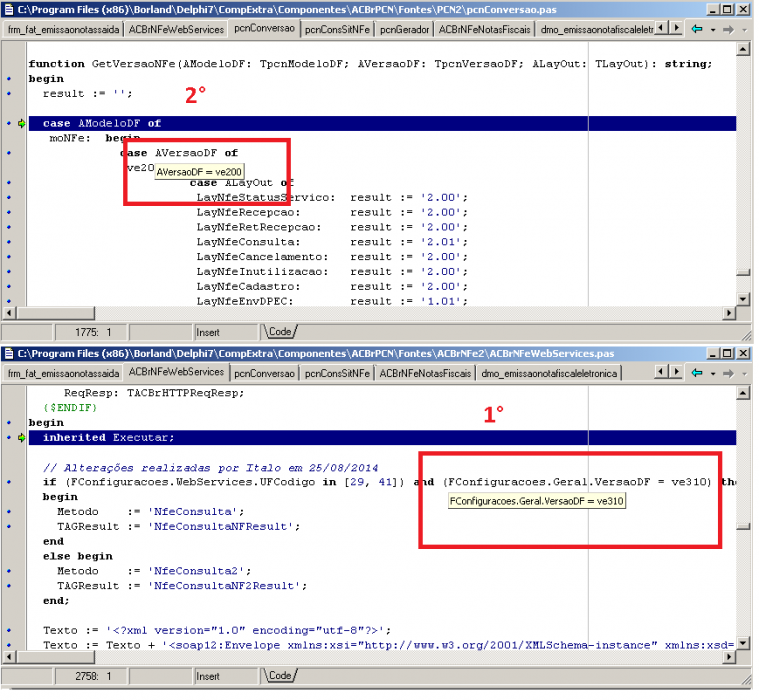759x700 pixels.
Task: Click Code view tab in bottom editor
Action: point(280,675)
